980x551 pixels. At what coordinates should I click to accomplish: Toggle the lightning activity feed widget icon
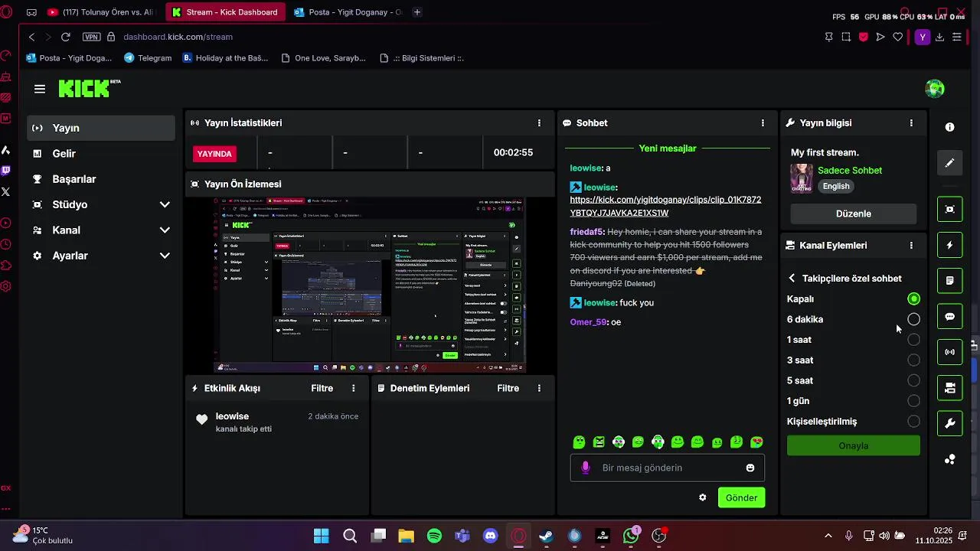pos(949,245)
